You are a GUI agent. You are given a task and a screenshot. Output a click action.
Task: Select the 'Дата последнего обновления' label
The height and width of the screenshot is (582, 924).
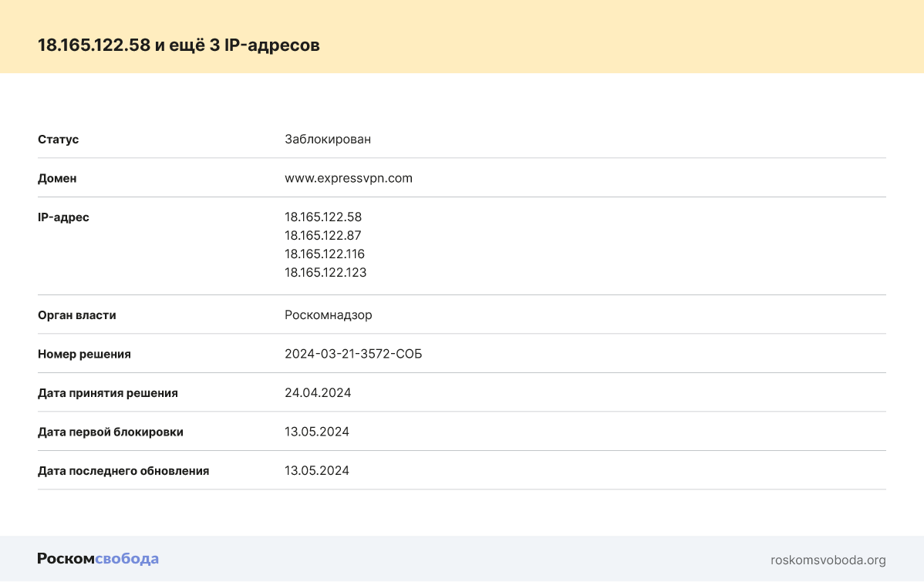point(123,471)
